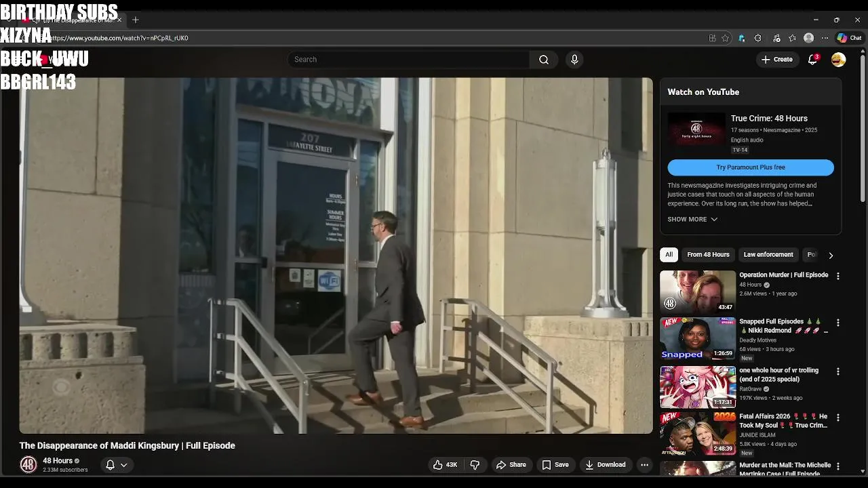Click the browser address bar URL
Image resolution: width=868 pixels, height=488 pixels.
click(x=120, y=38)
